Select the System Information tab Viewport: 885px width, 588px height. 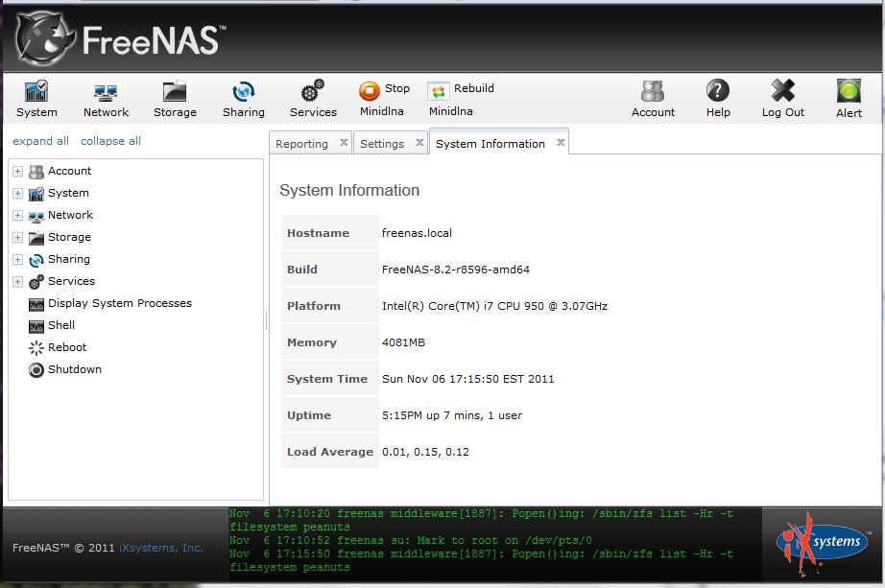(x=490, y=144)
